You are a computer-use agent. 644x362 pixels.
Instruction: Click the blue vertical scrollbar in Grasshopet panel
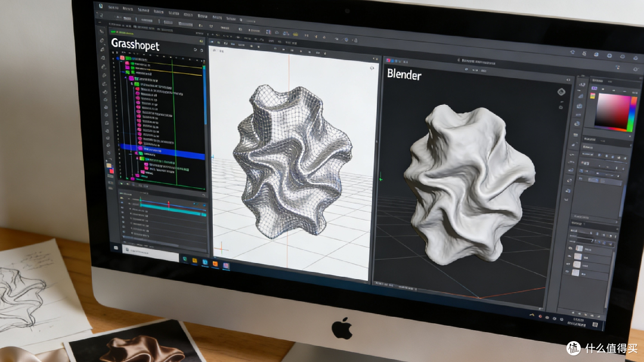point(205,95)
